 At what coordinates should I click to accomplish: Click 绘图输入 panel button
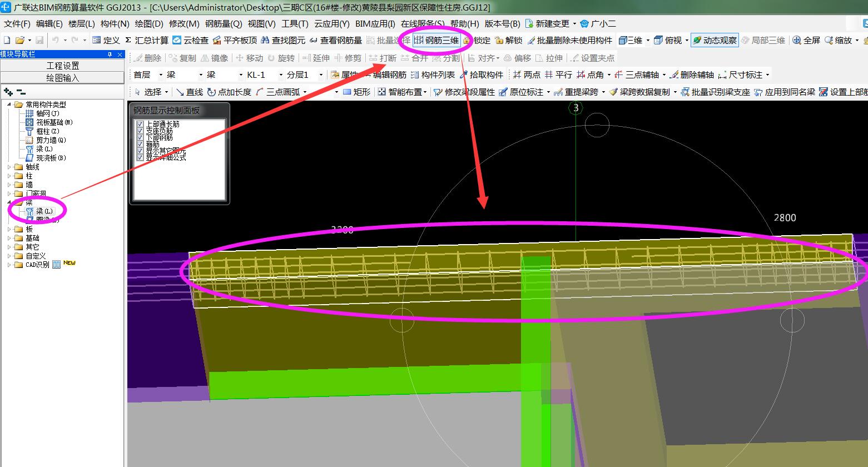pos(62,78)
